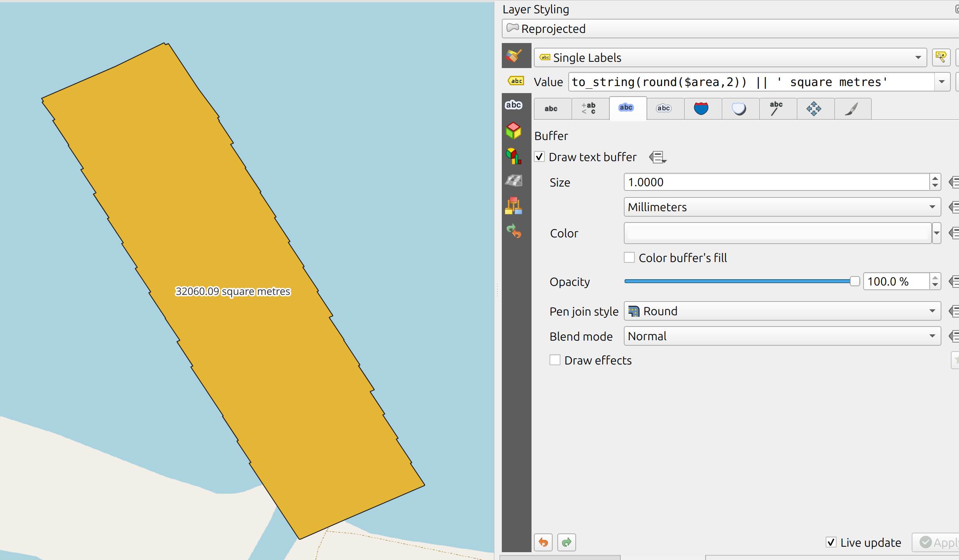Open the Pen join style Round dropdown
This screenshot has height=560, width=959.
pyautogui.click(x=782, y=311)
